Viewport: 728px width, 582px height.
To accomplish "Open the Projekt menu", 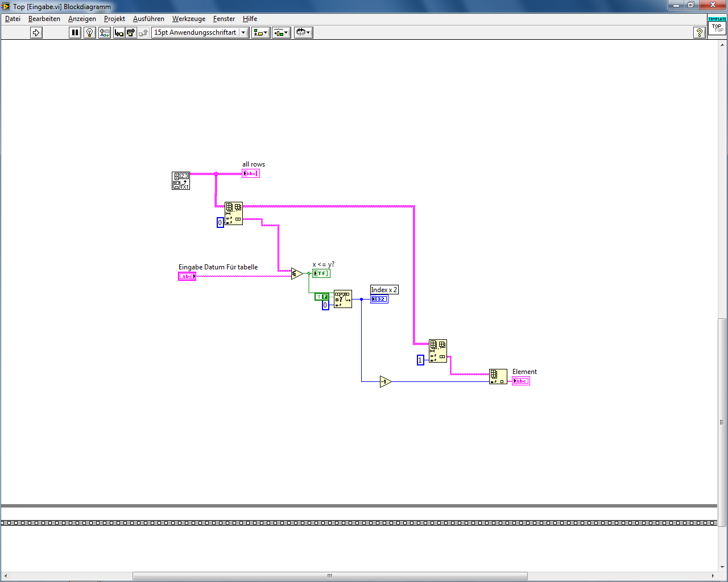I will pyautogui.click(x=114, y=19).
